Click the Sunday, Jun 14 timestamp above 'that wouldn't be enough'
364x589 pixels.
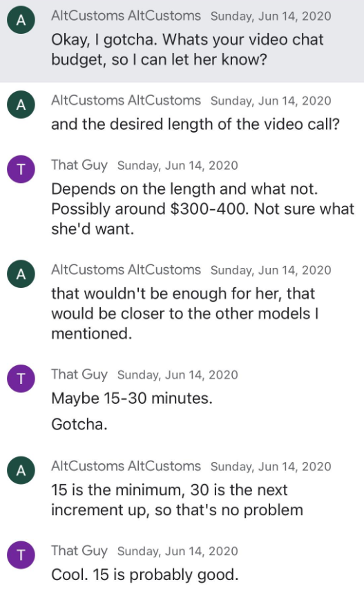point(271,270)
